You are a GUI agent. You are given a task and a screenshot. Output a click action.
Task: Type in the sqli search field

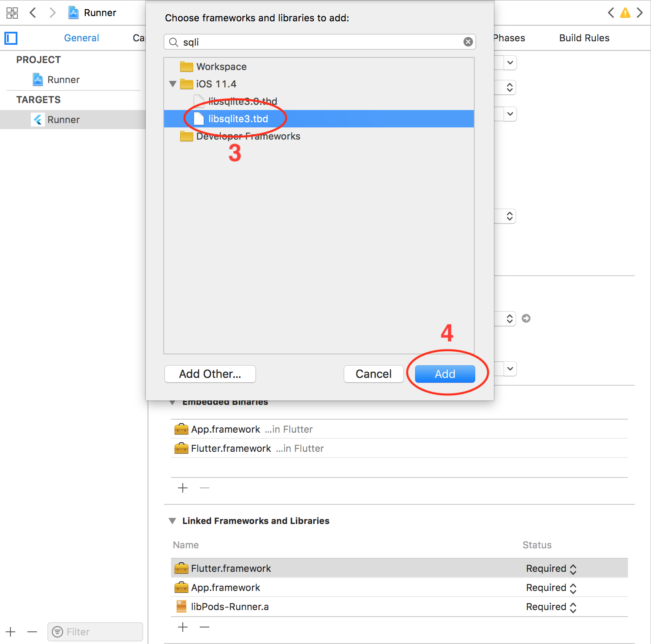point(320,42)
